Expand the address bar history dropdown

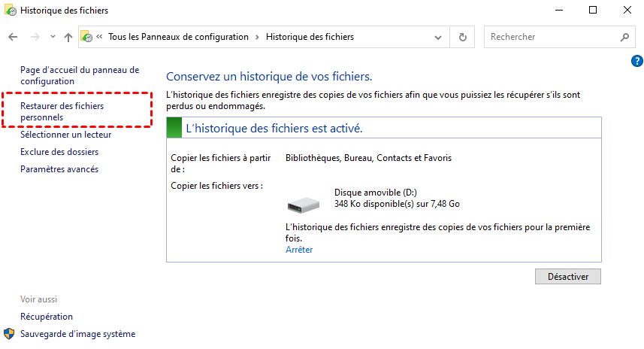438,38
